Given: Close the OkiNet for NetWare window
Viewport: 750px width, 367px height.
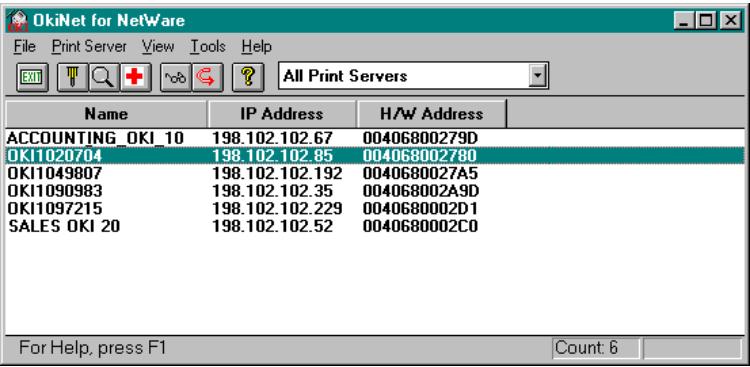Looking at the screenshot, I should click(730, 20).
